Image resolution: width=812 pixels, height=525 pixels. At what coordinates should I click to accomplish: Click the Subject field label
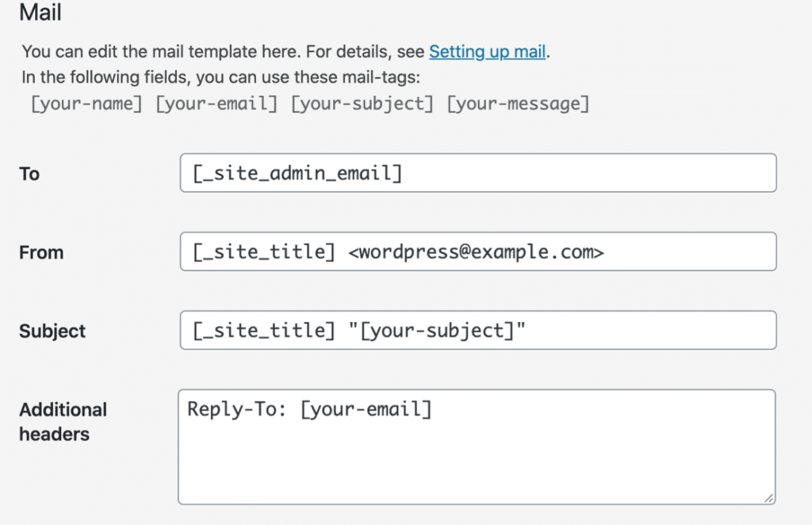(x=52, y=331)
